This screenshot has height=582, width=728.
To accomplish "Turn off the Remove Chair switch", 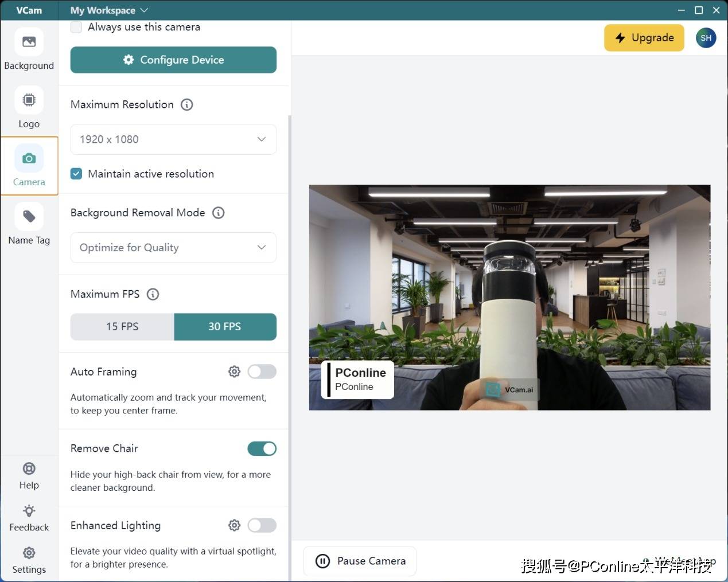I will point(262,448).
